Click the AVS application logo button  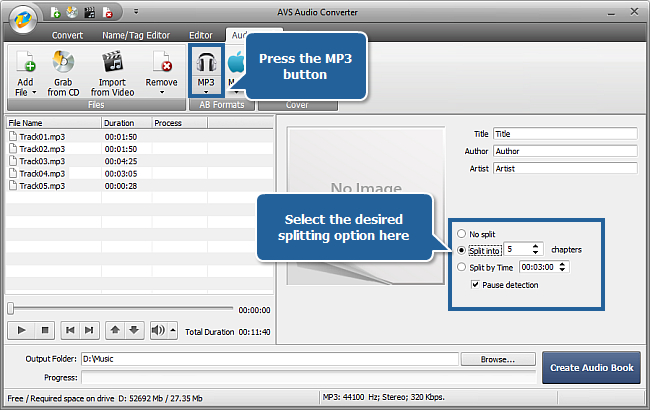pos(23,19)
